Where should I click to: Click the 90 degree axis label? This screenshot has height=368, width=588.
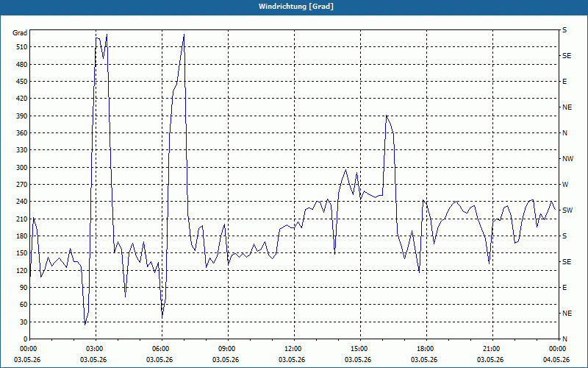(x=23, y=288)
